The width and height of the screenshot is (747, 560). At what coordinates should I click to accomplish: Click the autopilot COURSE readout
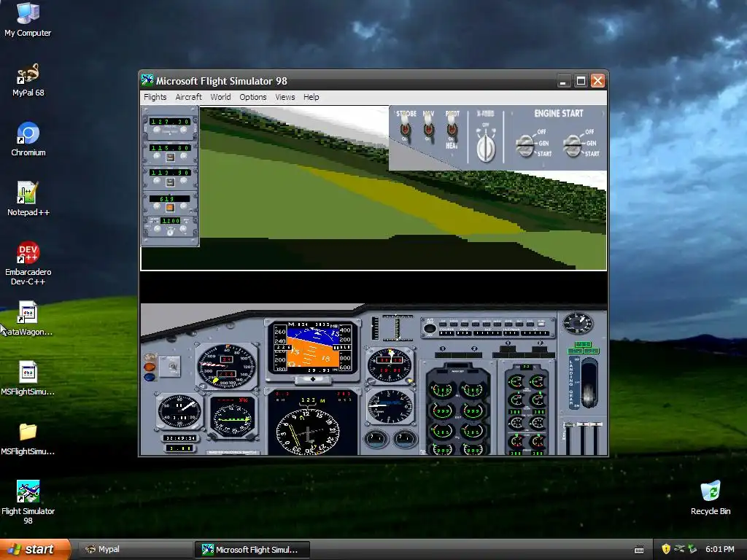(x=447, y=332)
